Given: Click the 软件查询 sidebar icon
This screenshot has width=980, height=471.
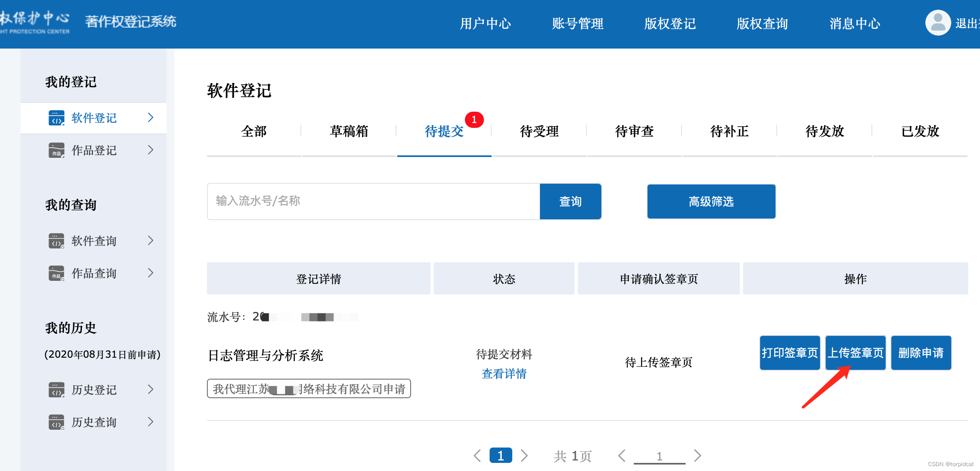Looking at the screenshot, I should 56,241.
